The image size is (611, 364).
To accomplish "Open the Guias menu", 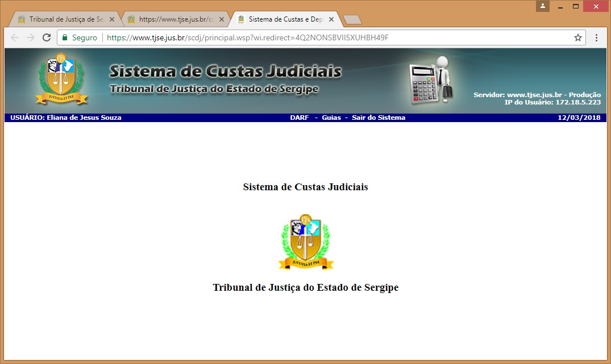I will [x=331, y=118].
